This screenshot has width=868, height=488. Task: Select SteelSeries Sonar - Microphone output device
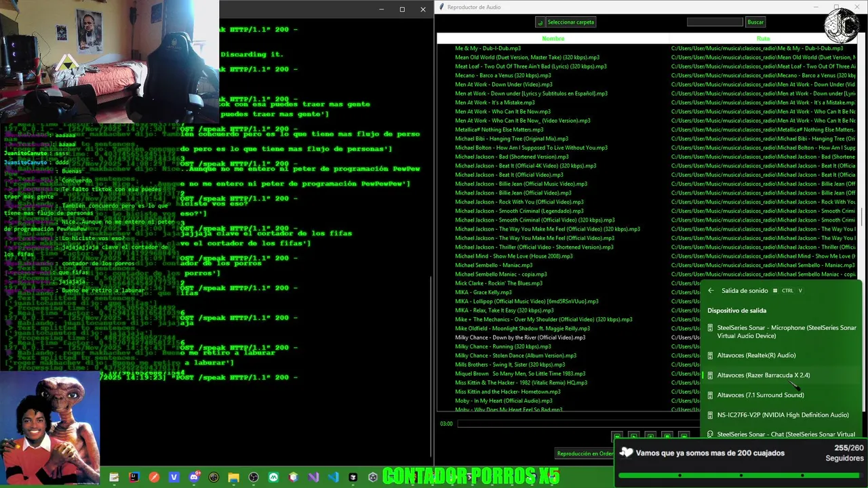[x=781, y=331]
